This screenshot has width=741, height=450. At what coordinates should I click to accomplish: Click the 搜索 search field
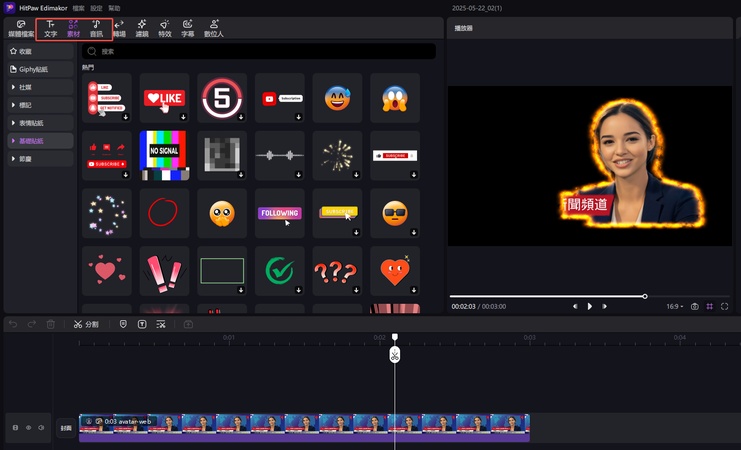(260, 51)
